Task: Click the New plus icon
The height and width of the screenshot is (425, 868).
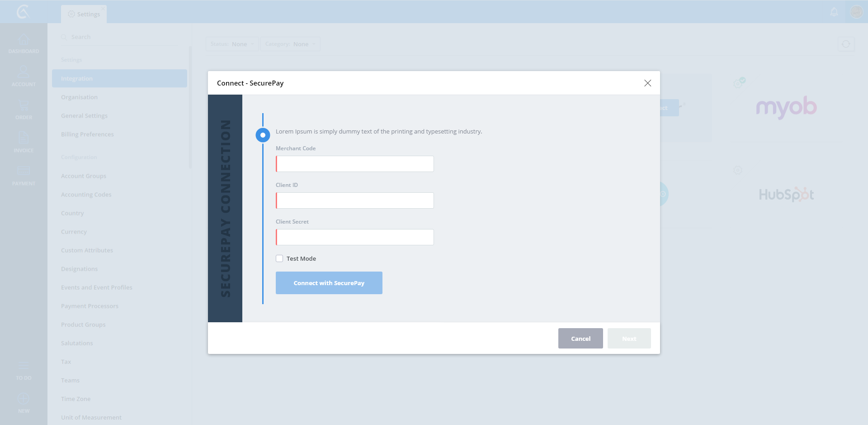Action: point(24,399)
